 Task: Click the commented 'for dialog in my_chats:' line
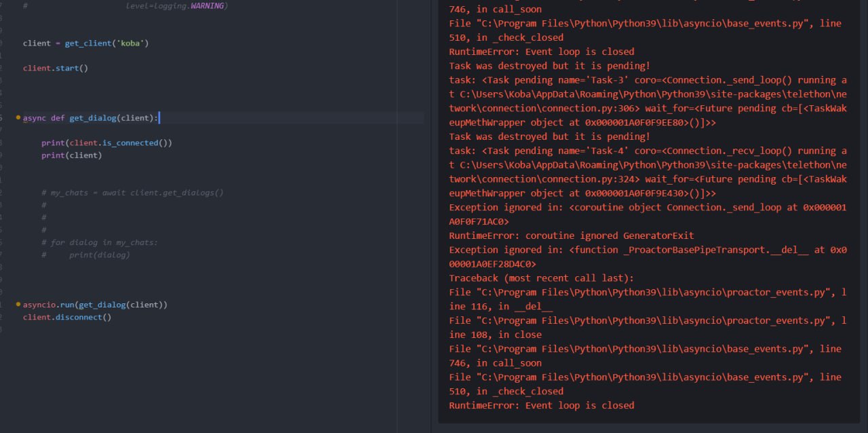(x=99, y=242)
